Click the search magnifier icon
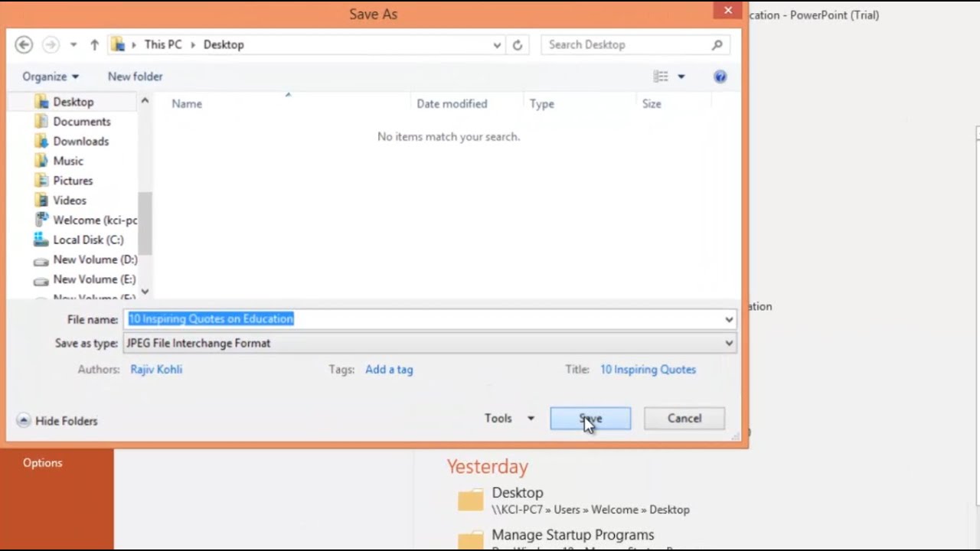Viewport: 980px width, 551px height. click(x=717, y=45)
